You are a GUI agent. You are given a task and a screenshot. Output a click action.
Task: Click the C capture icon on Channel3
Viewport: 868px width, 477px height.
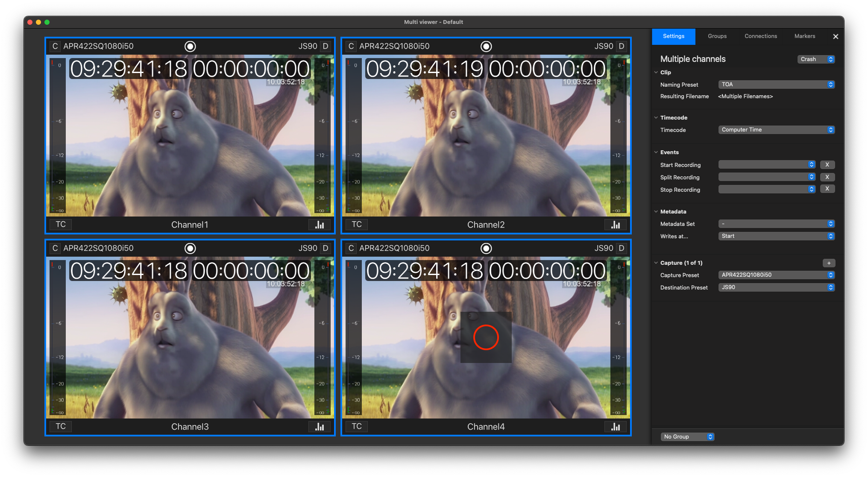pyautogui.click(x=55, y=248)
